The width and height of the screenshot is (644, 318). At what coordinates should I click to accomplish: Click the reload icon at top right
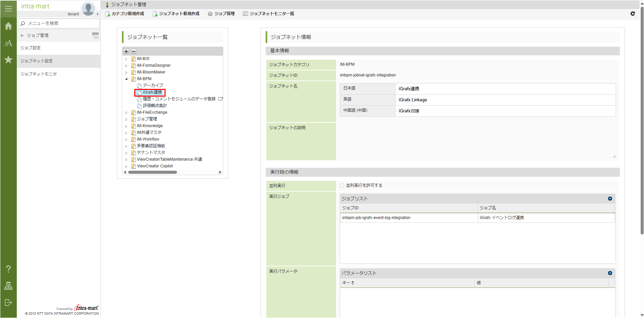click(x=633, y=14)
